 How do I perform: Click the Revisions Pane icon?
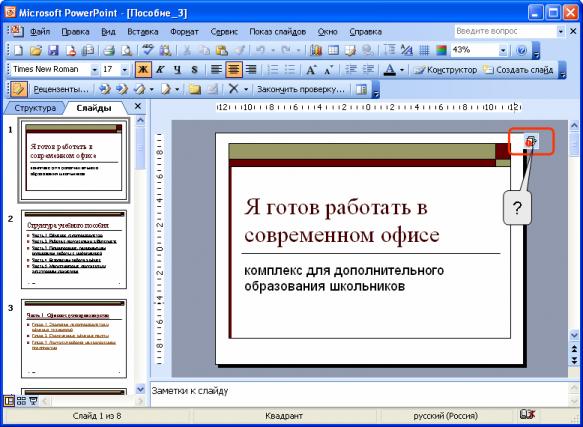(361, 89)
